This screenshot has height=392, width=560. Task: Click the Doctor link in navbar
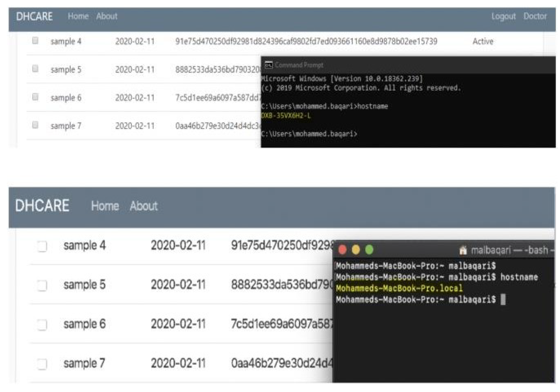(x=535, y=16)
